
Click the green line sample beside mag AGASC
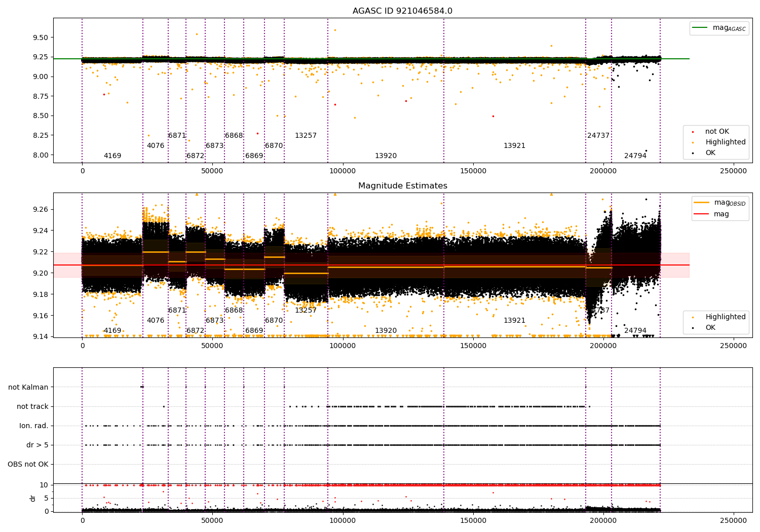pos(700,28)
